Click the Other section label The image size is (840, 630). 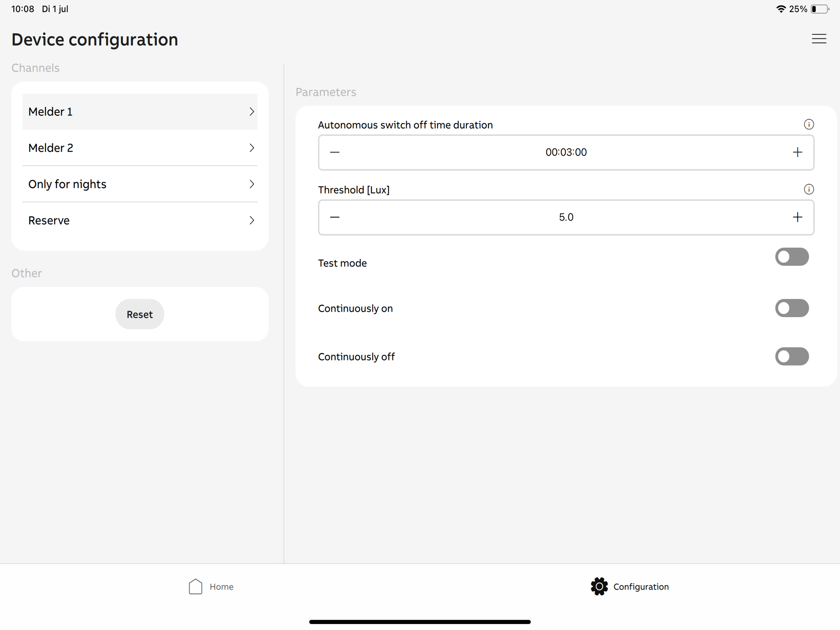click(x=26, y=273)
